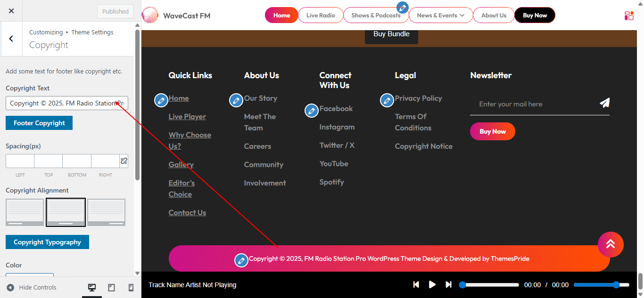Screen dimensions: 644x298
Task: Open Copyright Typography settings
Action: 47,242
